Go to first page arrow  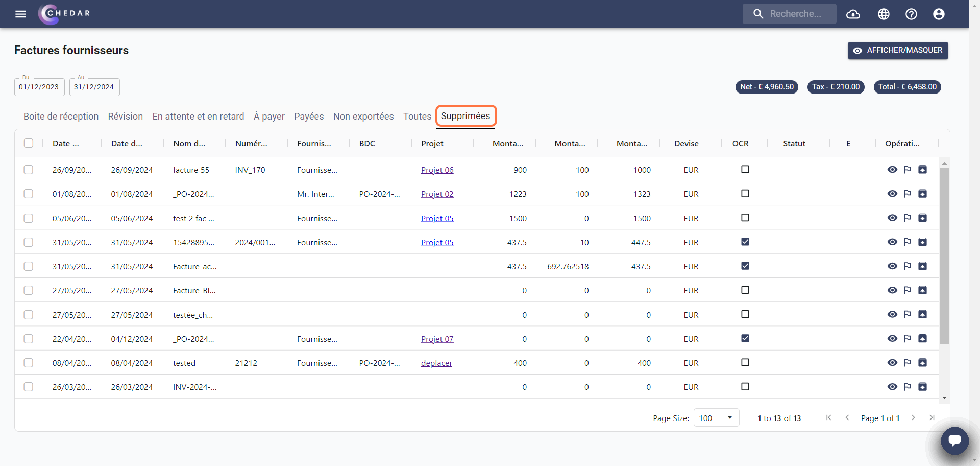828,418
